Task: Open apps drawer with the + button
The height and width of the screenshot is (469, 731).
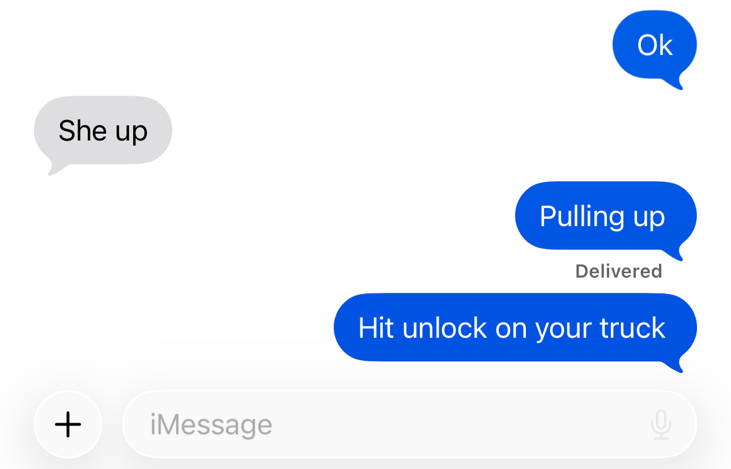Action: pyautogui.click(x=68, y=424)
